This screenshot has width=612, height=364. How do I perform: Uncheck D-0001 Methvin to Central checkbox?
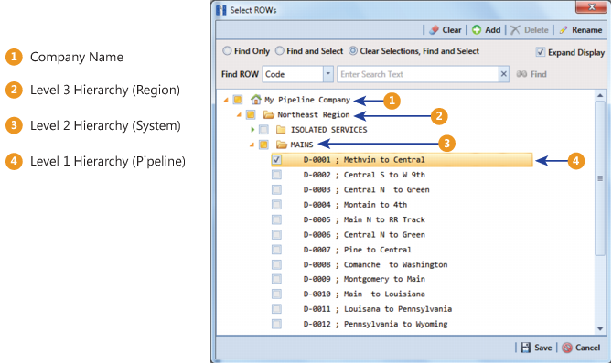[x=277, y=159]
